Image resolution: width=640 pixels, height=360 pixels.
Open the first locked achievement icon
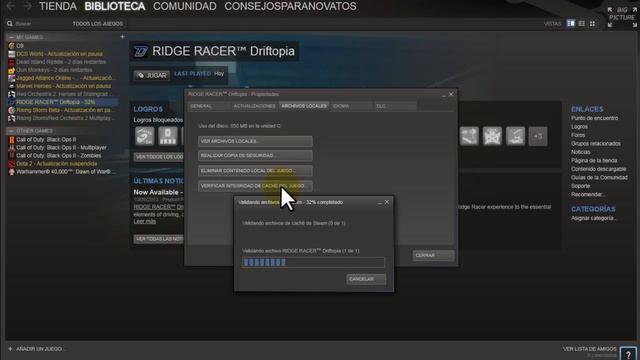pos(144,136)
